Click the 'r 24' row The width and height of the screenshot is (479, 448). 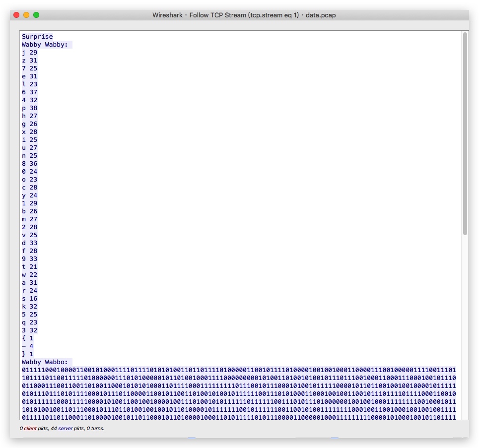pos(29,291)
